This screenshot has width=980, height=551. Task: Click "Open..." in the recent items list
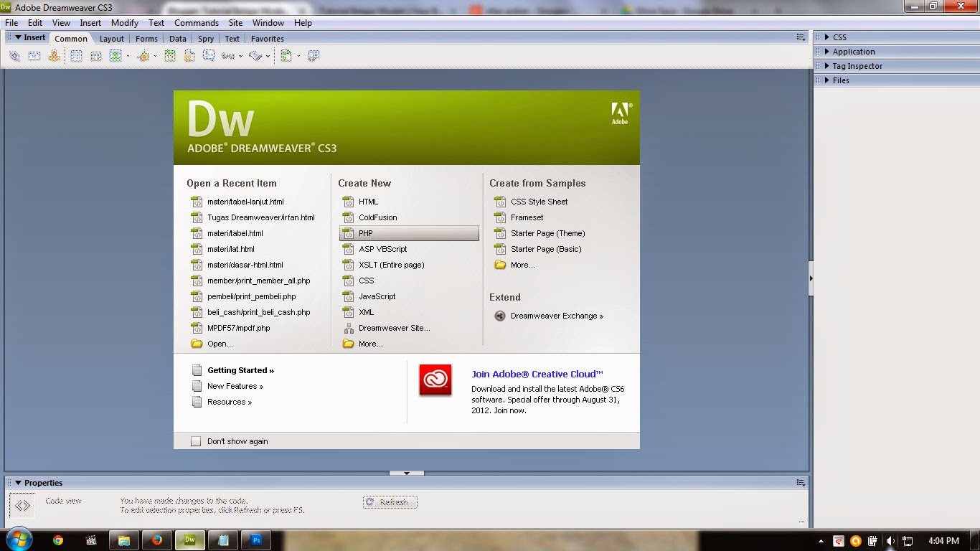tap(220, 344)
